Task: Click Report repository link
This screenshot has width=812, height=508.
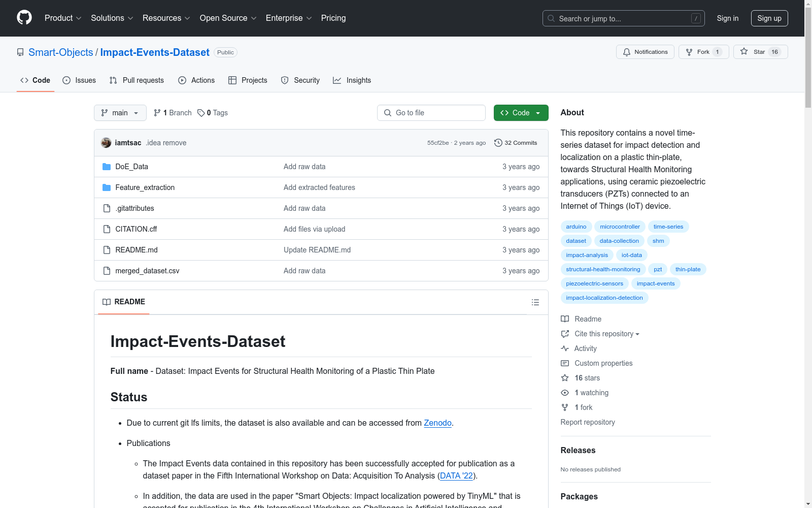Action: point(588,422)
